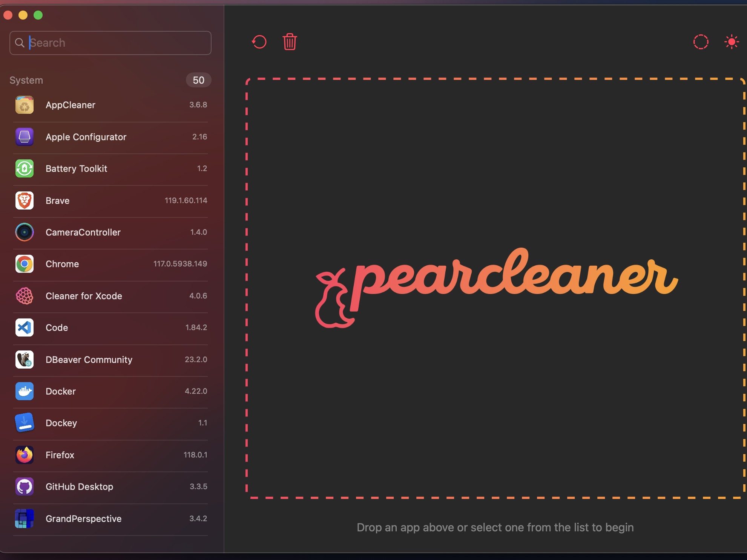Viewport: 747px width, 560px height.
Task: Click the Apple Configurator name label
Action: tap(86, 137)
